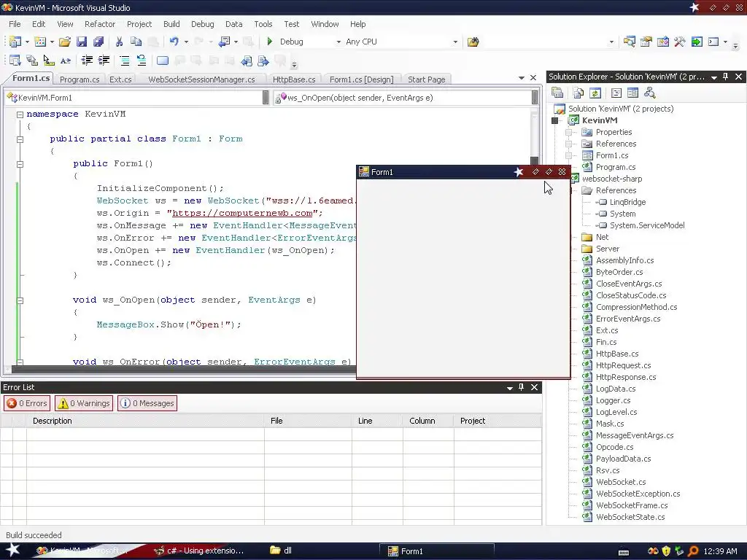Open the Properties Window toolbar icon
Image resolution: width=747 pixels, height=560 pixels.
pos(646,42)
